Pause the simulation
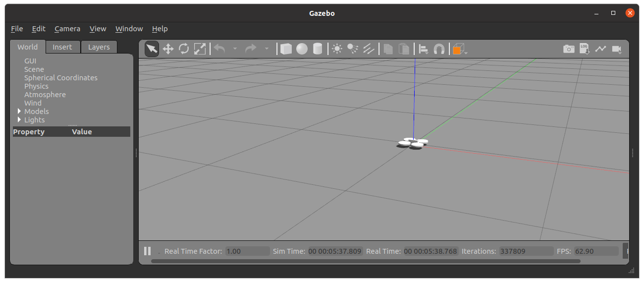This screenshot has width=644, height=283. 147,251
